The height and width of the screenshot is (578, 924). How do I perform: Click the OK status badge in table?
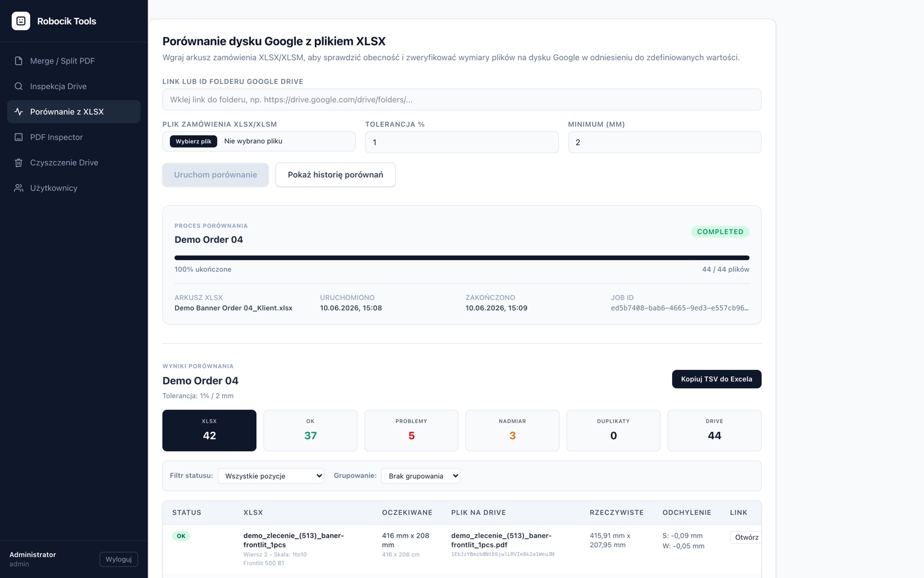[x=181, y=536]
